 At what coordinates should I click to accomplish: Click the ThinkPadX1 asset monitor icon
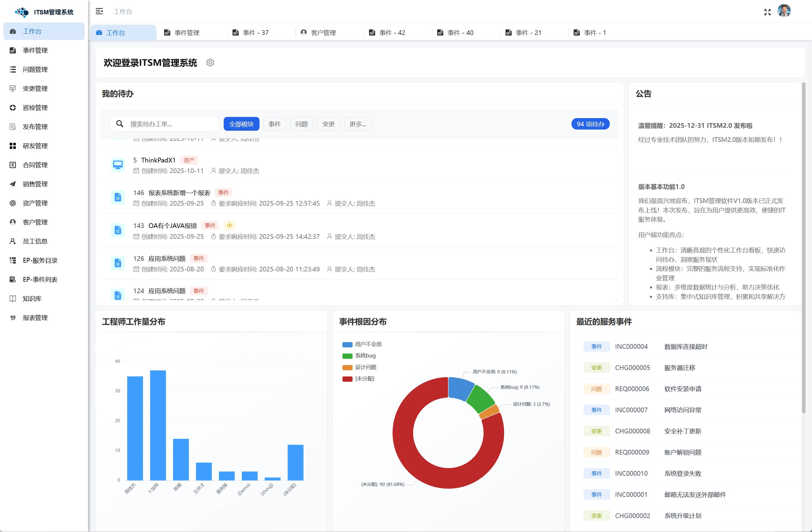[118, 165]
